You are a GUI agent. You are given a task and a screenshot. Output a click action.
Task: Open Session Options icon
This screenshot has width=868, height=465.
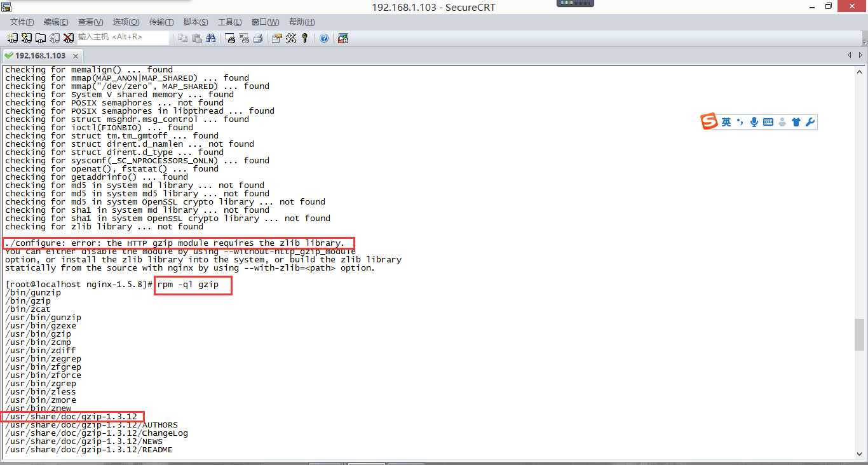click(x=277, y=38)
